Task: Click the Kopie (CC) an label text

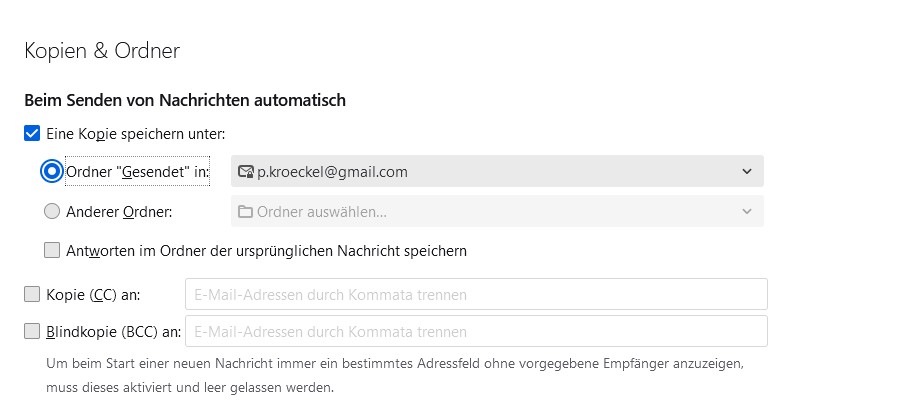Action: click(94, 294)
